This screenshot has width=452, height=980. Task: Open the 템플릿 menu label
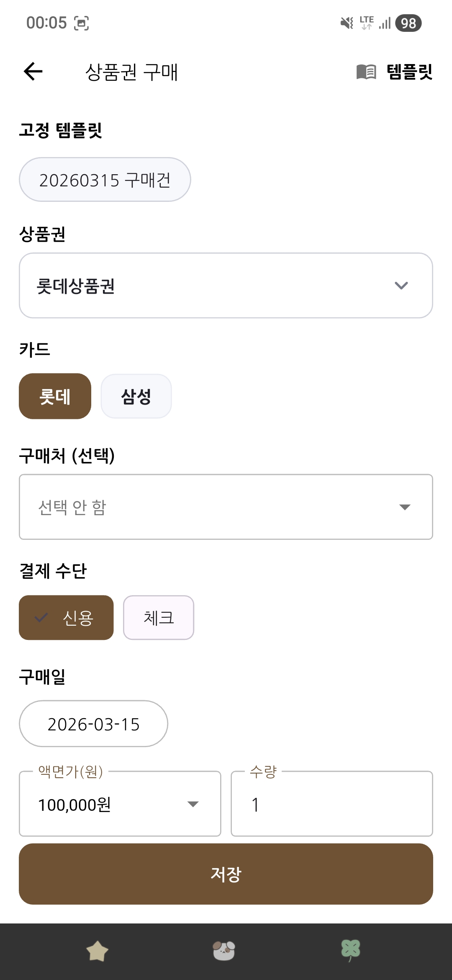(409, 72)
